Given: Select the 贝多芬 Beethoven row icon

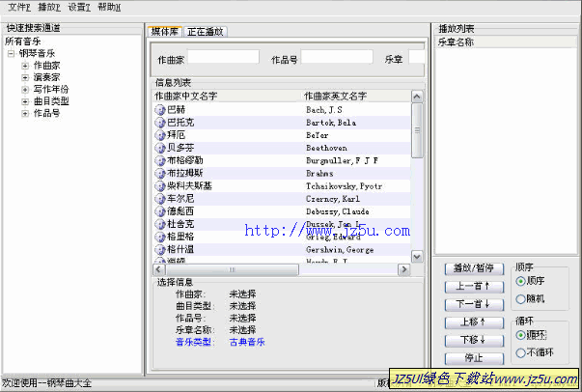Looking at the screenshot, I should point(160,148).
